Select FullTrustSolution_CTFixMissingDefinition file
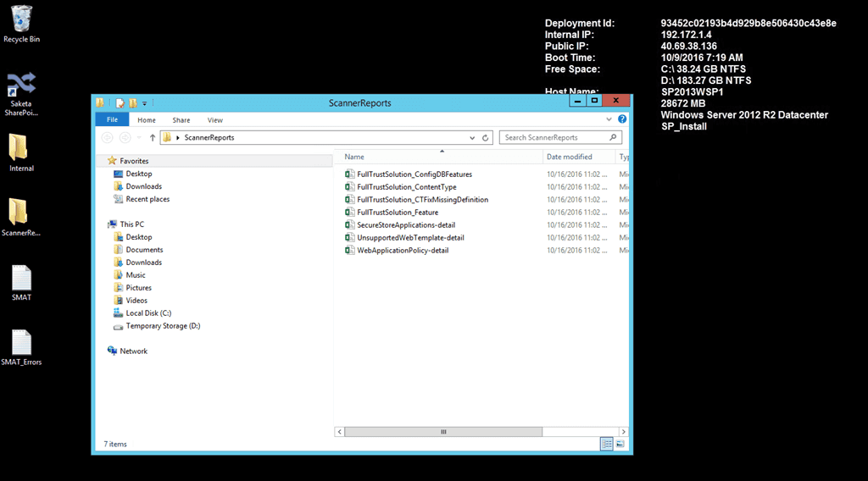The height and width of the screenshot is (481, 868). click(422, 200)
